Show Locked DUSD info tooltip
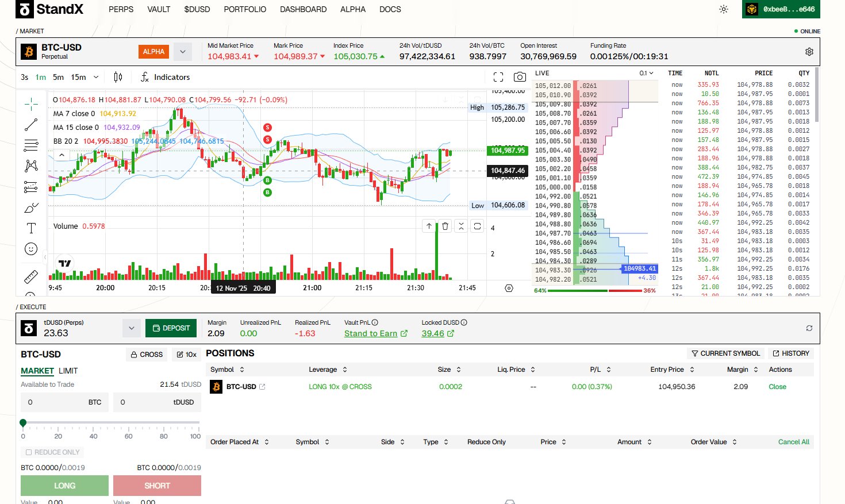The width and height of the screenshot is (845, 504). (464, 322)
